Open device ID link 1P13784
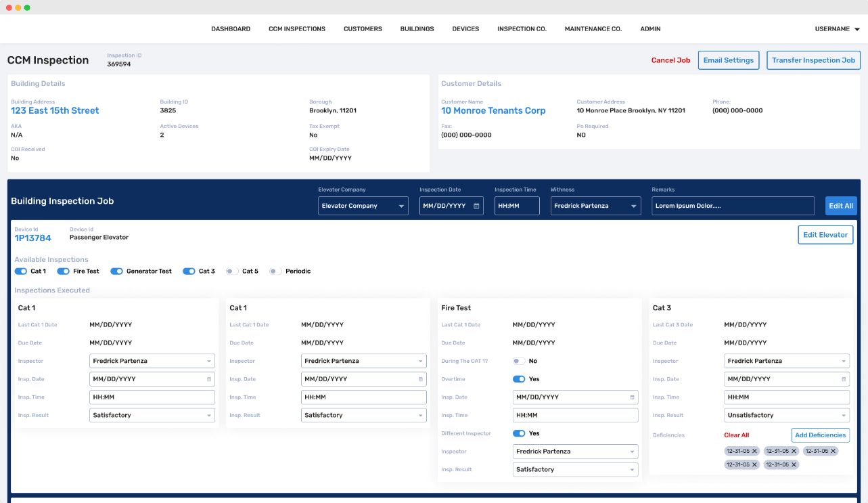Viewport: 868px width, 503px height. tap(32, 238)
